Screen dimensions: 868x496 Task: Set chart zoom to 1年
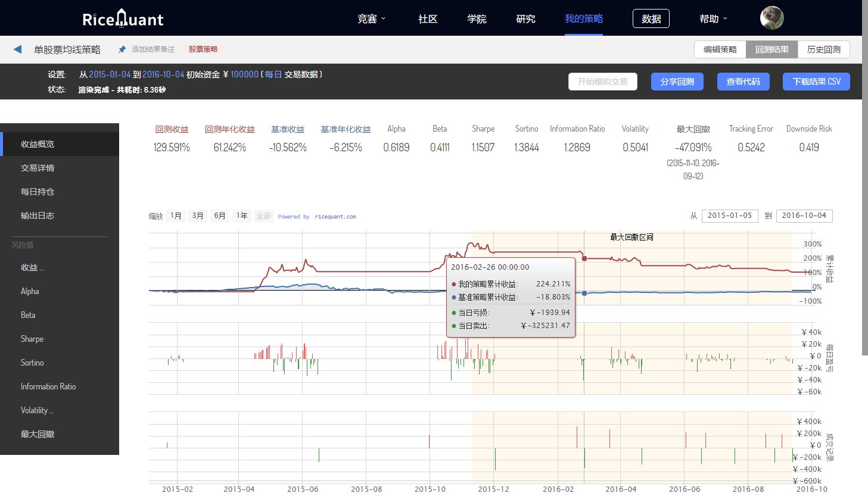pos(242,216)
